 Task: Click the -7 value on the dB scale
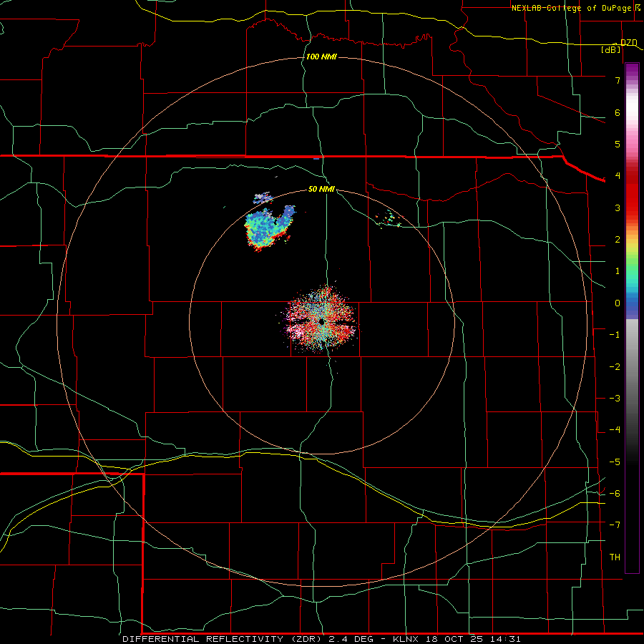(615, 525)
